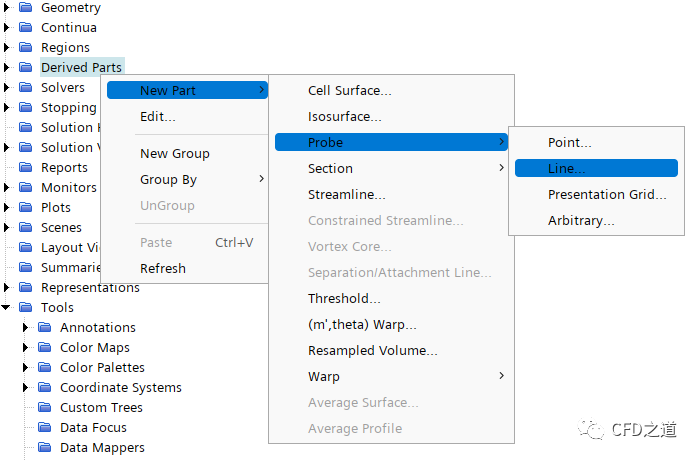
Task: Select Data Mappers tree item
Action: (x=101, y=448)
